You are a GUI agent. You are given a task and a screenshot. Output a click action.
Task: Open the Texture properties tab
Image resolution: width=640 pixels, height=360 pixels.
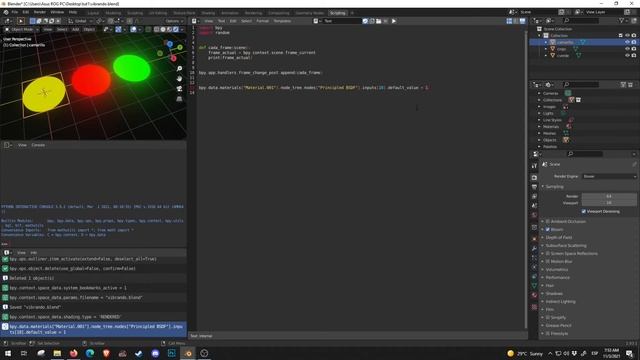point(534,307)
